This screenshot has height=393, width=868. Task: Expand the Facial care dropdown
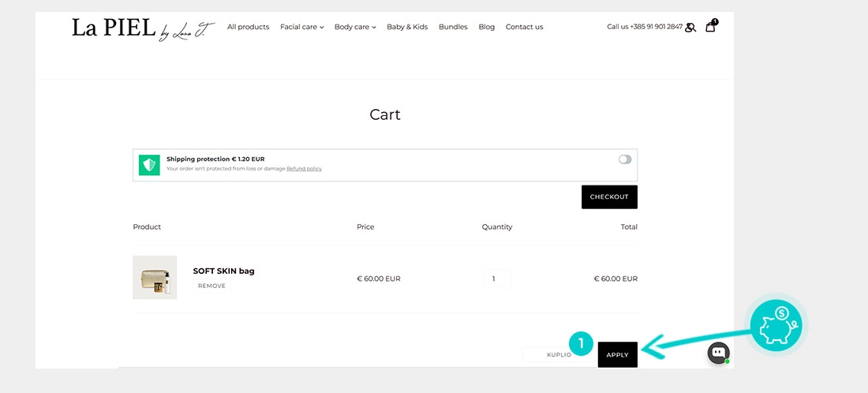(x=301, y=27)
